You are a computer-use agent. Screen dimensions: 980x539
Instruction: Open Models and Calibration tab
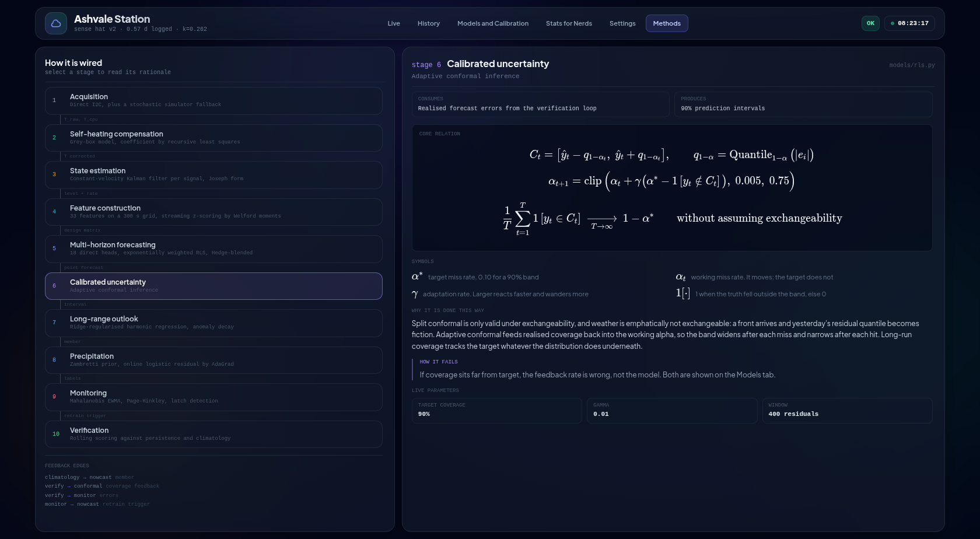[x=493, y=23]
